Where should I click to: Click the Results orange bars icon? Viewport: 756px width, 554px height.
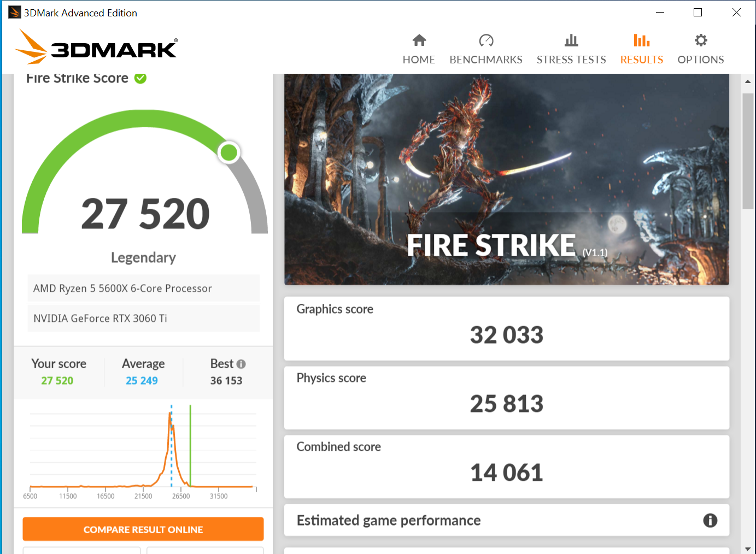point(642,40)
